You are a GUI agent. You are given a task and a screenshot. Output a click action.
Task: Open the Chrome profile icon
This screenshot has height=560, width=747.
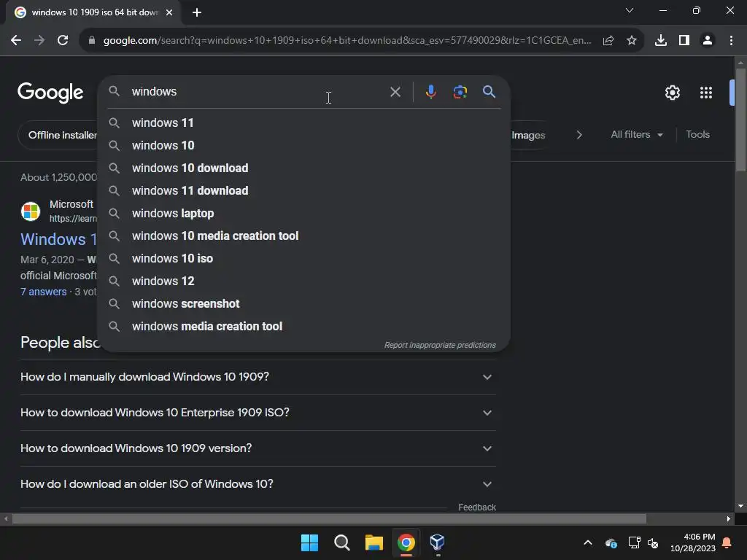[708, 41]
